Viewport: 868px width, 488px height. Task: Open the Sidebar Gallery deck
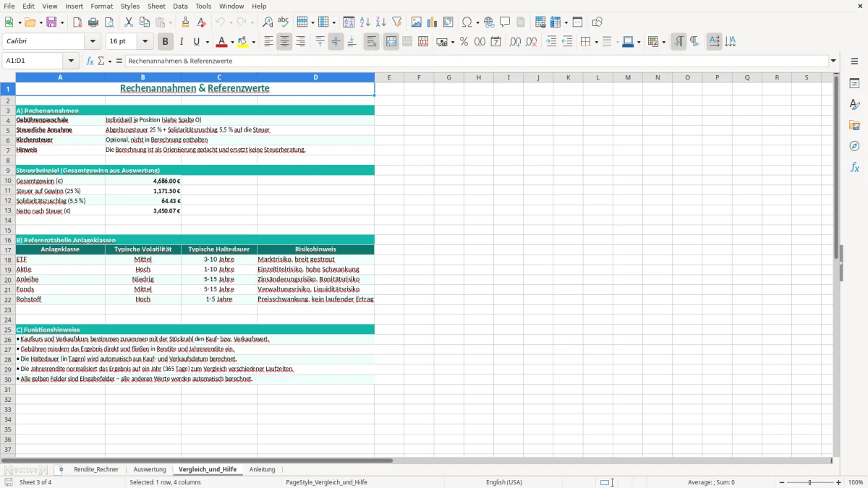(x=854, y=125)
